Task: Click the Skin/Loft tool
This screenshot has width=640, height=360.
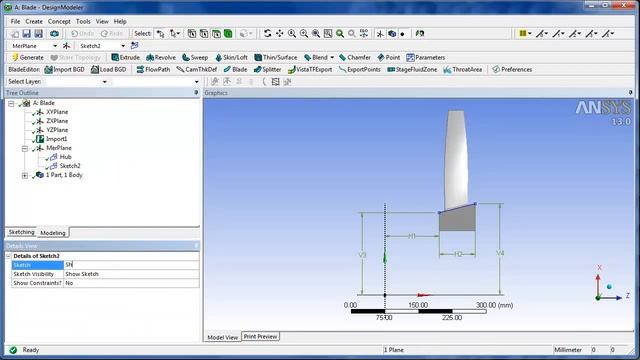Action: tap(231, 58)
